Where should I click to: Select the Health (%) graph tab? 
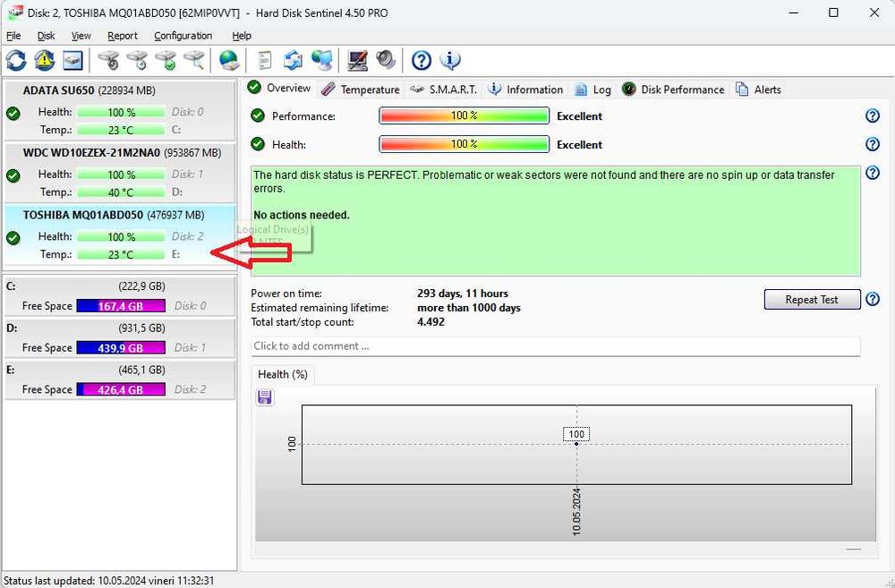[283, 374]
